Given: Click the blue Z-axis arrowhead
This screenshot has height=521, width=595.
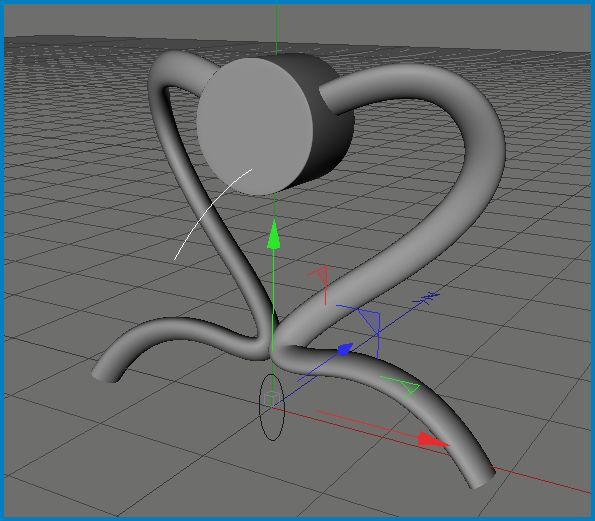Looking at the screenshot, I should pyautogui.click(x=345, y=349).
